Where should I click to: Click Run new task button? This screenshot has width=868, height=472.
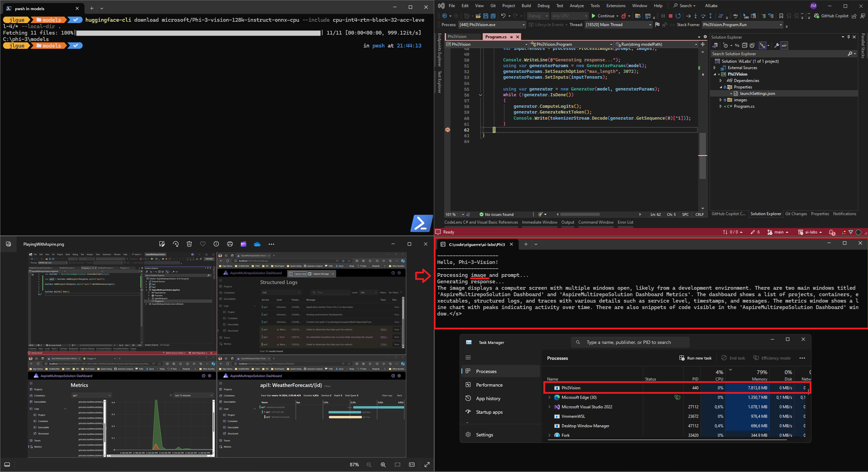[x=695, y=358]
